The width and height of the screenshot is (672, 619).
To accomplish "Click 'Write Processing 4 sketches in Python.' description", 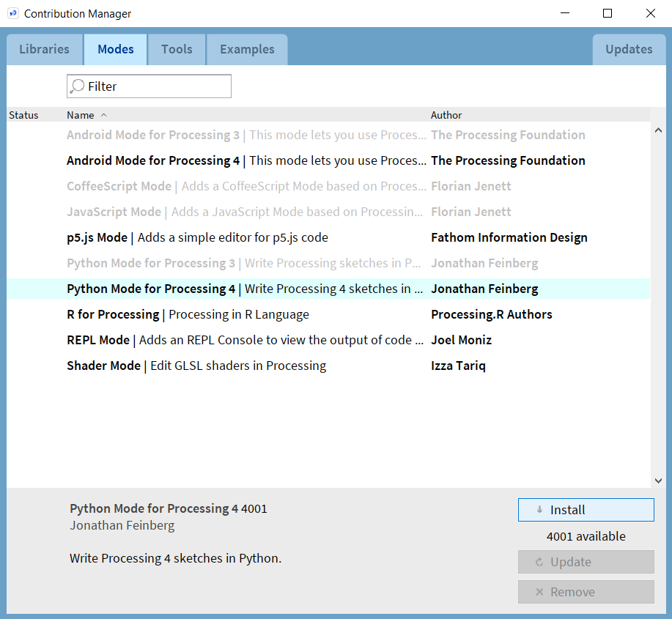I will (x=175, y=559).
